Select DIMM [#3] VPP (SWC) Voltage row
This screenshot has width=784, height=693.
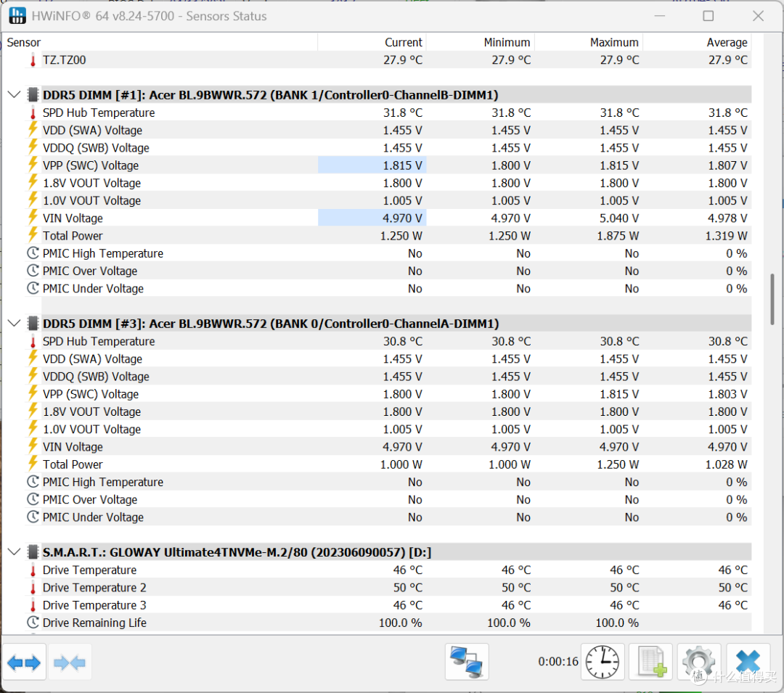click(388, 394)
